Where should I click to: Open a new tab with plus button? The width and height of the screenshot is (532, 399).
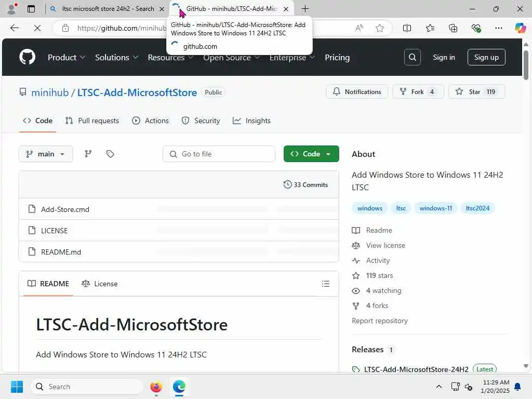(x=305, y=9)
